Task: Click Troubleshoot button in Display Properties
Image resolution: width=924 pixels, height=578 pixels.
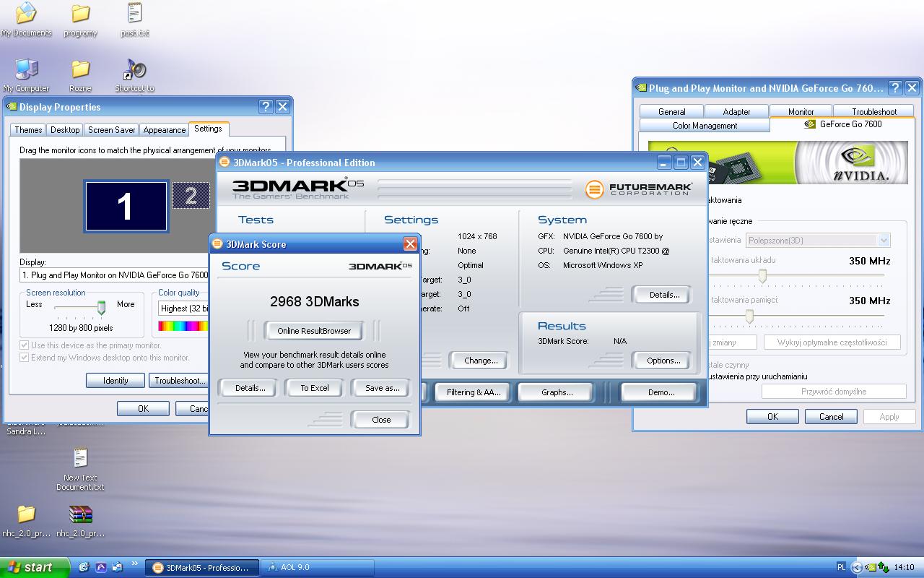Action: [x=178, y=380]
